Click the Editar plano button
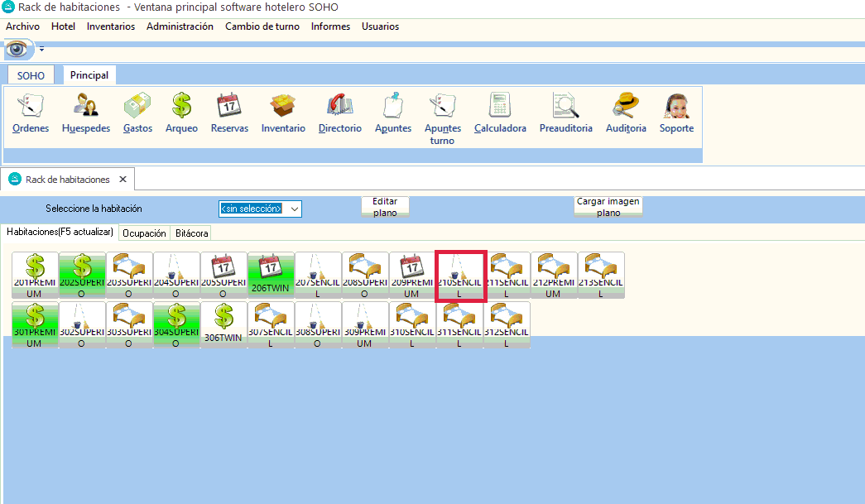Viewport: 865px width, 504px height. point(385,207)
